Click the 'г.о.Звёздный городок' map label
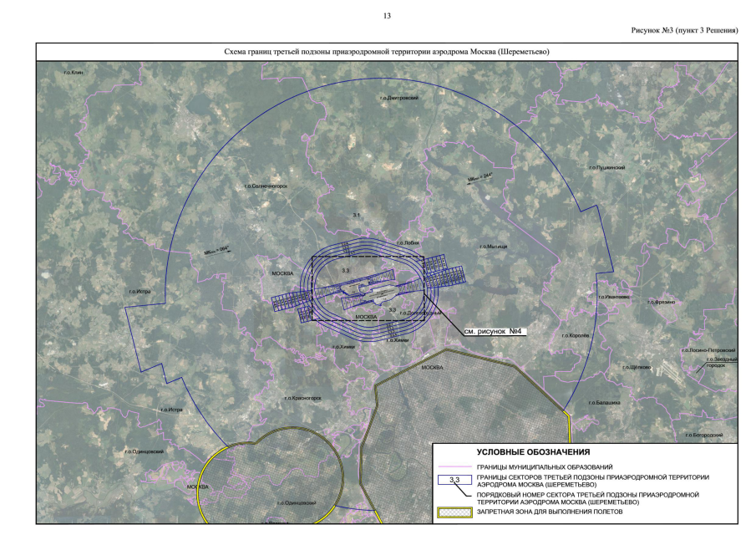756x535 pixels. tap(721, 362)
